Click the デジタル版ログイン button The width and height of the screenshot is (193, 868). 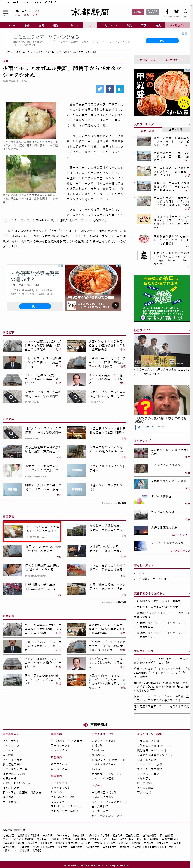[x=153, y=12]
